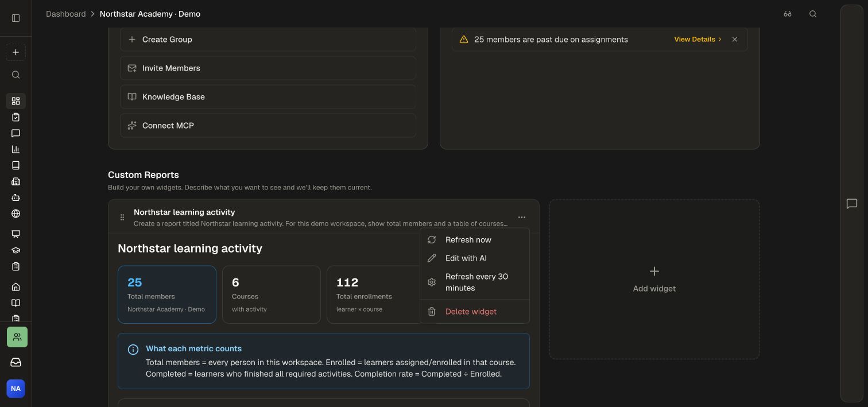Click Create Group quick action
The image size is (868, 407).
click(x=268, y=40)
